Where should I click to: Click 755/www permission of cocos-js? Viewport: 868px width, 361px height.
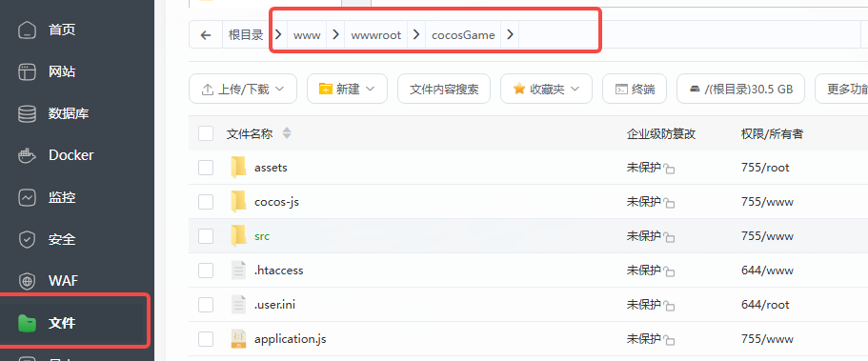pyautogui.click(x=767, y=202)
